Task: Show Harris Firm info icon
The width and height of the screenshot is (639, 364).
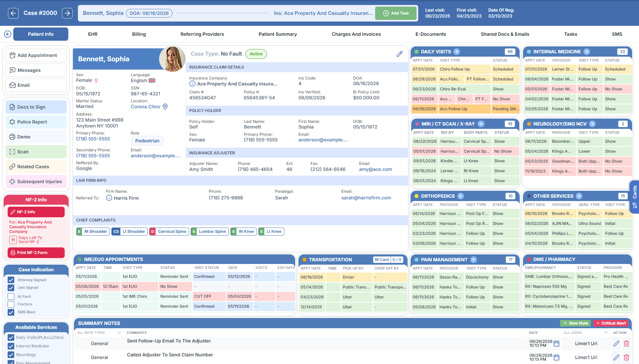Action: pos(109,198)
